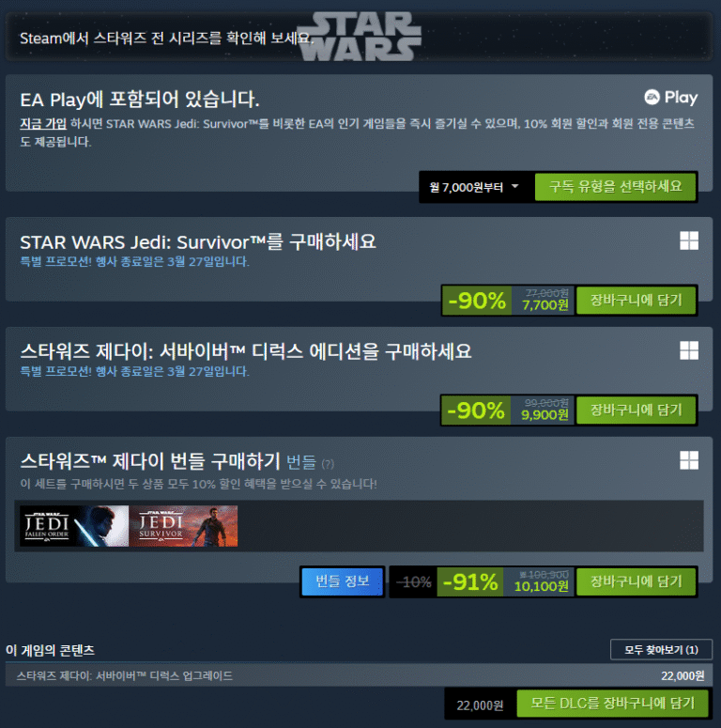Click 모두 찾아보기 (1) button
Viewport: 721px width, 728px height.
tap(661, 649)
